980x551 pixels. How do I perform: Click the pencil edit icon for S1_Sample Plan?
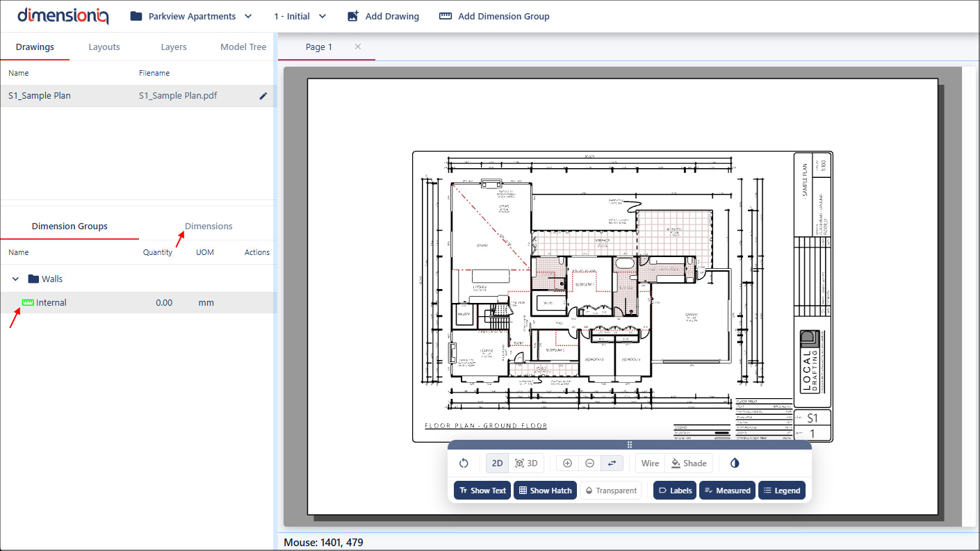point(263,96)
